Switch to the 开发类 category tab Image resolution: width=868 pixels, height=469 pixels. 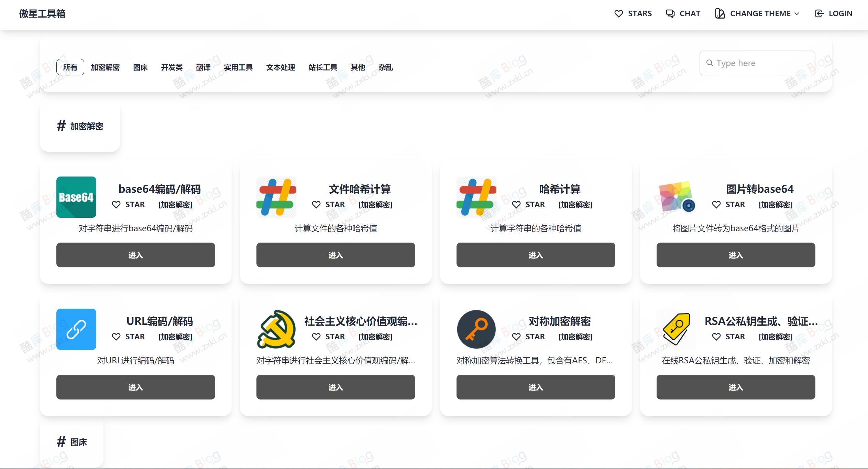(171, 67)
